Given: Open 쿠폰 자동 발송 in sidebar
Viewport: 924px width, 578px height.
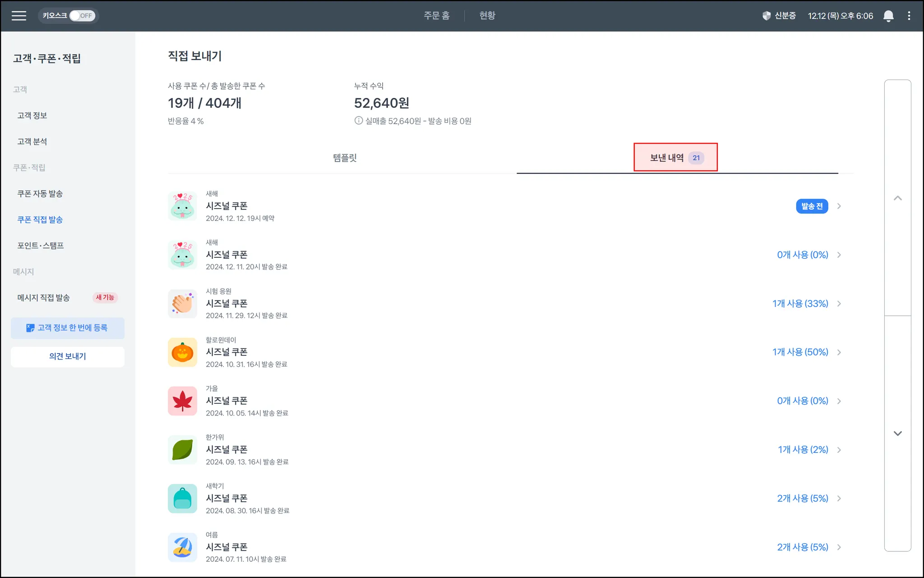Looking at the screenshot, I should [40, 194].
